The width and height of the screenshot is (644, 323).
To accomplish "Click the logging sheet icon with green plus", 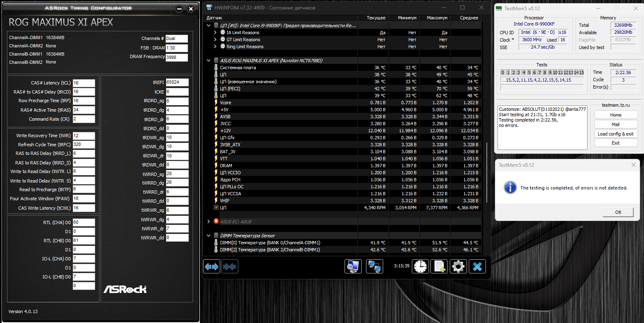I will coord(439,267).
